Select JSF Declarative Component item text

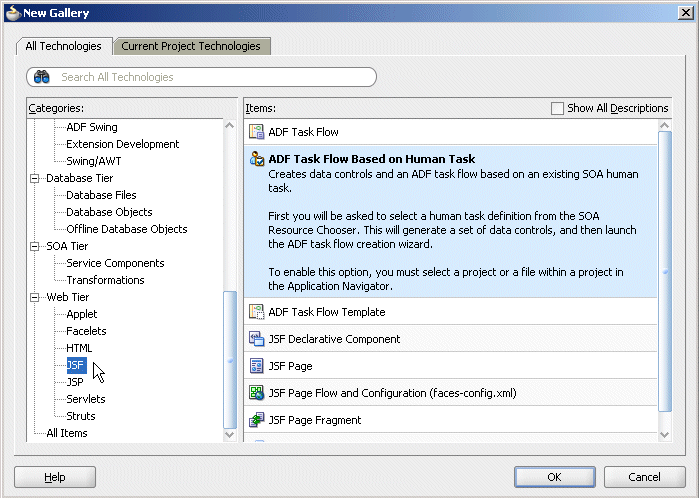334,339
